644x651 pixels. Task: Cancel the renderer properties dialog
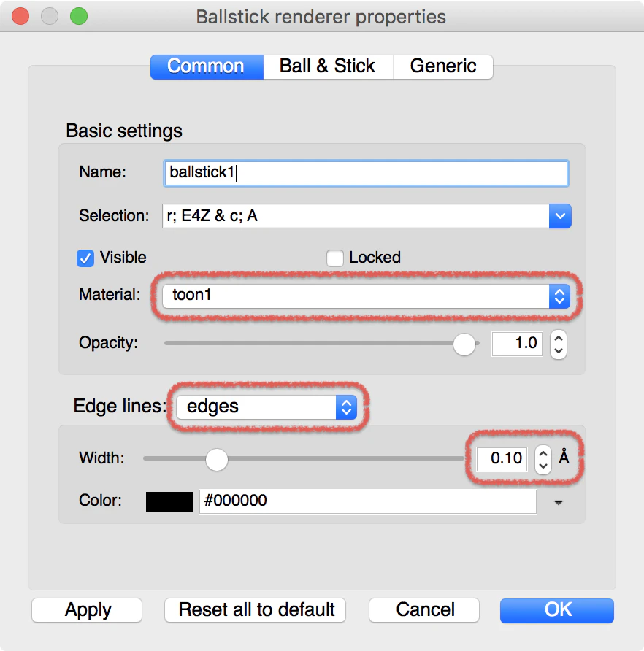click(x=424, y=610)
